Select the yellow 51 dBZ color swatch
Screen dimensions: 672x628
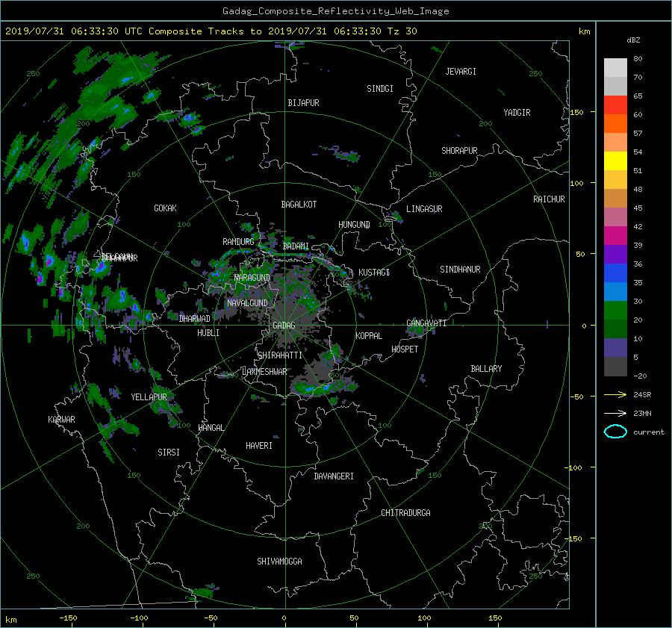click(615, 161)
